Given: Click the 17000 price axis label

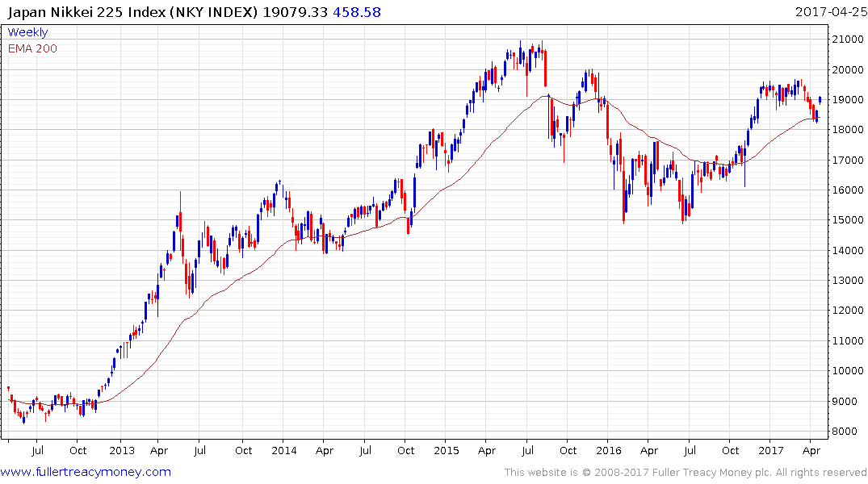Looking at the screenshot, I should pos(848,161).
